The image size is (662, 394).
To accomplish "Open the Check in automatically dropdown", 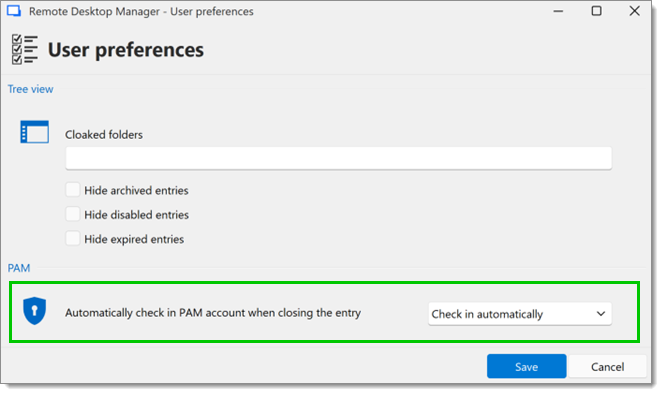I will click(x=520, y=314).
